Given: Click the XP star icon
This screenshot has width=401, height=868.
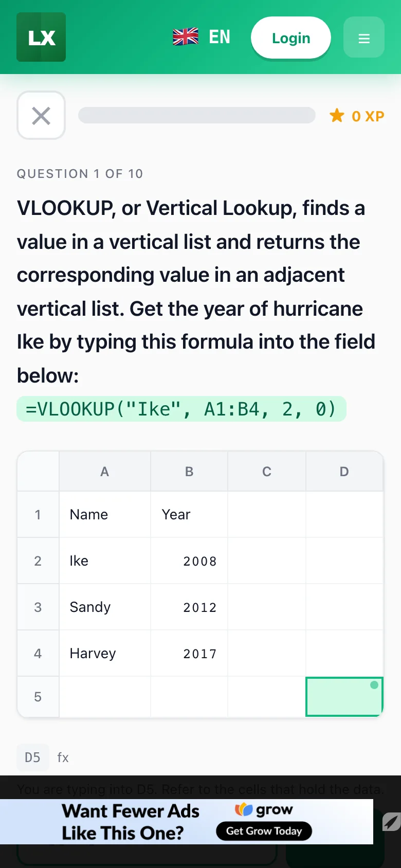Looking at the screenshot, I should pyautogui.click(x=337, y=116).
